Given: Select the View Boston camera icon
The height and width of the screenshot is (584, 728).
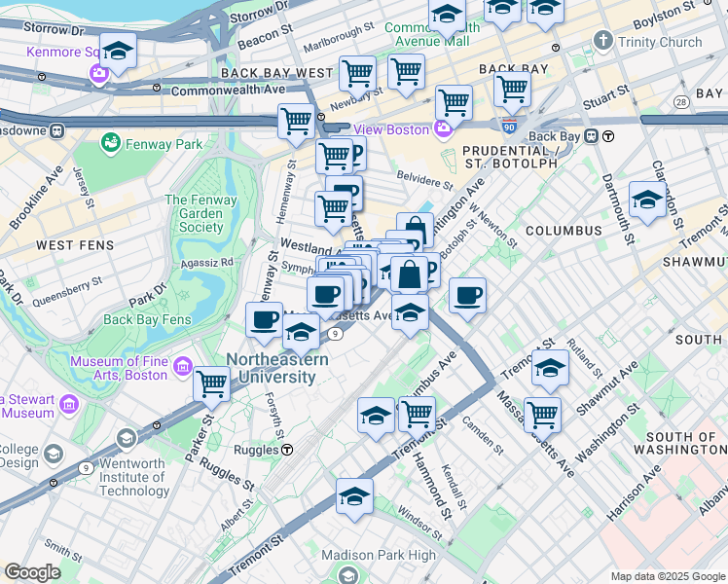Looking at the screenshot, I should 444,129.
